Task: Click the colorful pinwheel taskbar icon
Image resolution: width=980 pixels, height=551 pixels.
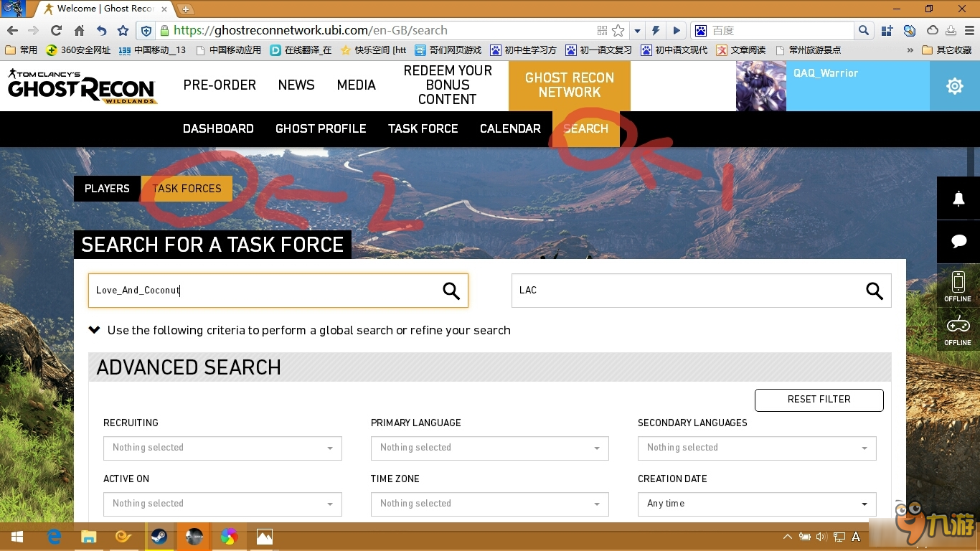Action: click(230, 537)
